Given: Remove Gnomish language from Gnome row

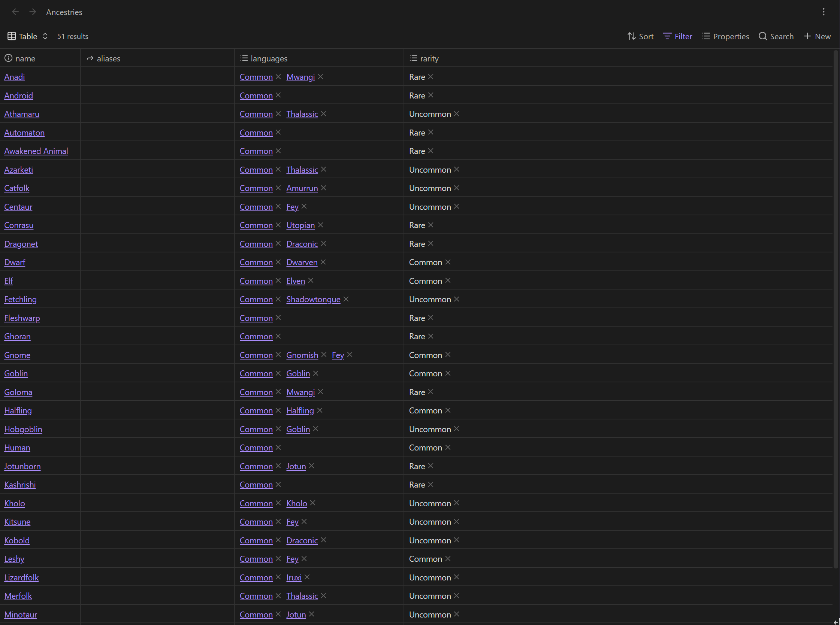Looking at the screenshot, I should click(324, 355).
